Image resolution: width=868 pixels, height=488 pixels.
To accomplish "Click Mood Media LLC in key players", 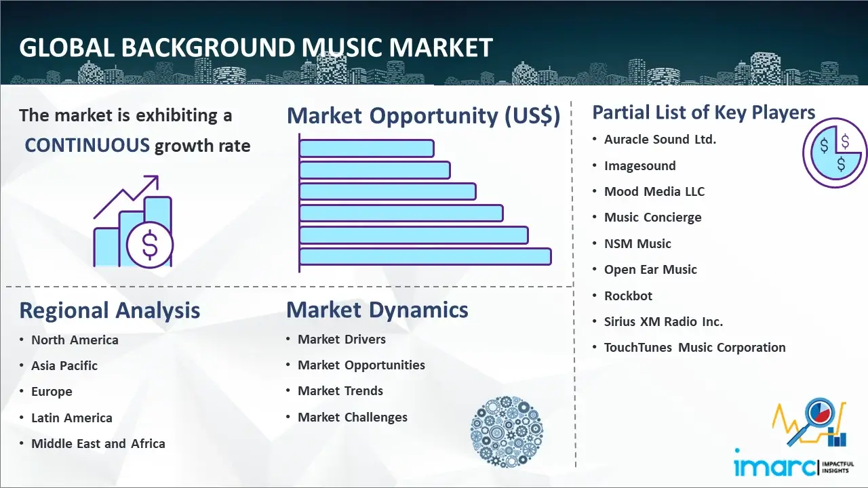I will tap(654, 192).
